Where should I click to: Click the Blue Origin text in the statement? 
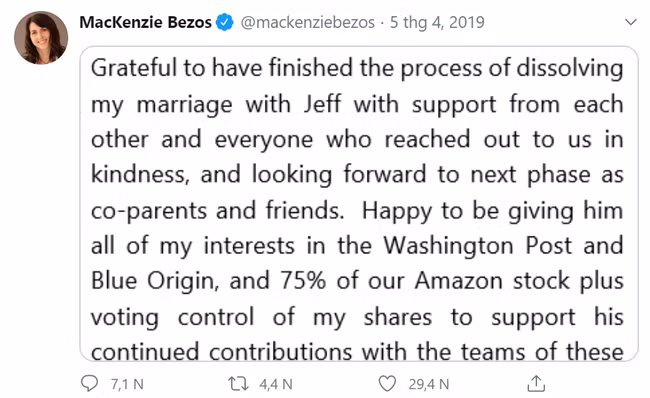[153, 281]
